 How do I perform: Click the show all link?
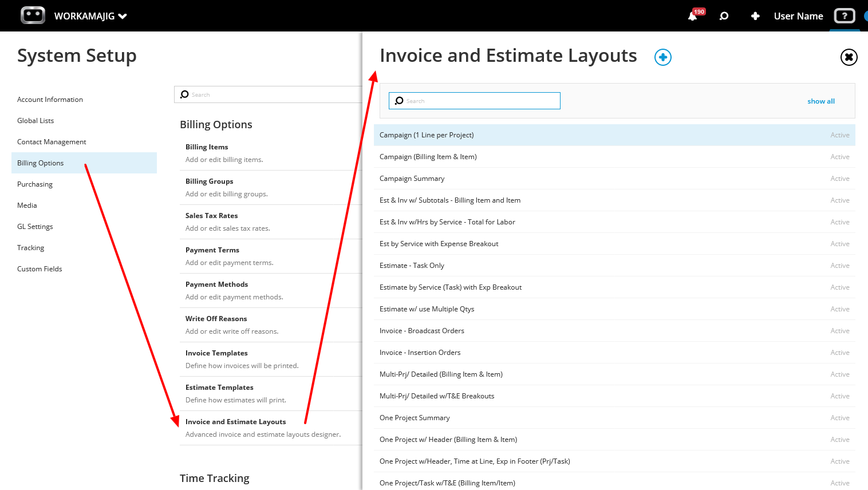pyautogui.click(x=821, y=101)
